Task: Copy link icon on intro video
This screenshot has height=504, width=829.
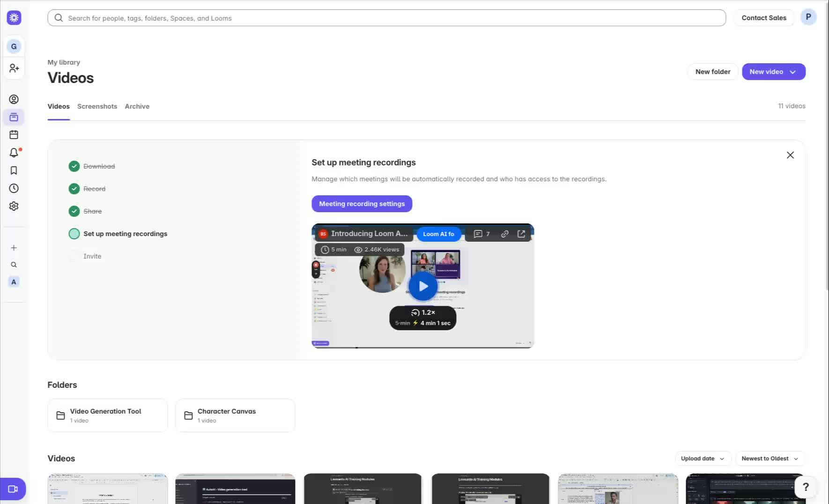Action: (504, 234)
